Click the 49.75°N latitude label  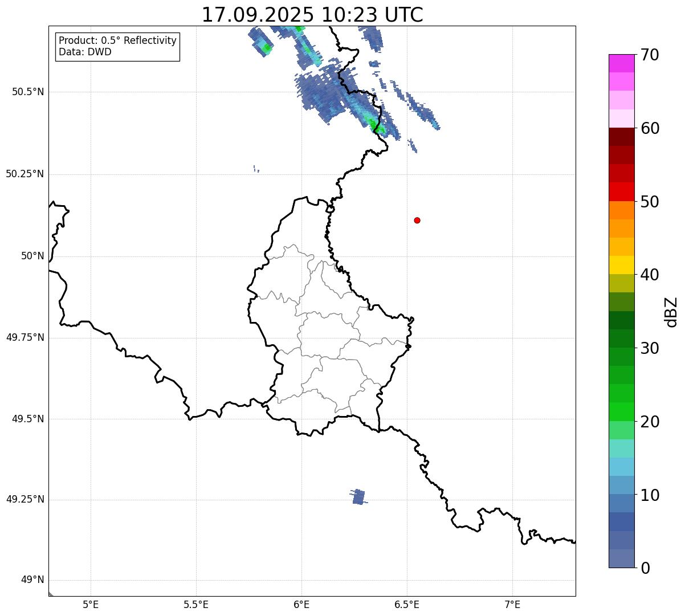point(25,337)
